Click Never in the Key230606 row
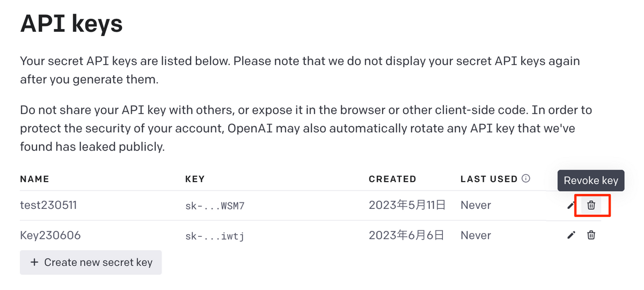This screenshot has height=290, width=644. point(475,235)
